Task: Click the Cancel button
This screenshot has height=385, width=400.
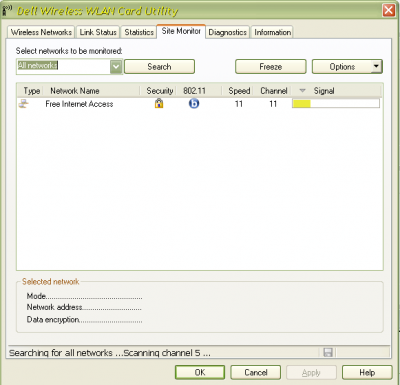Action: point(256,372)
